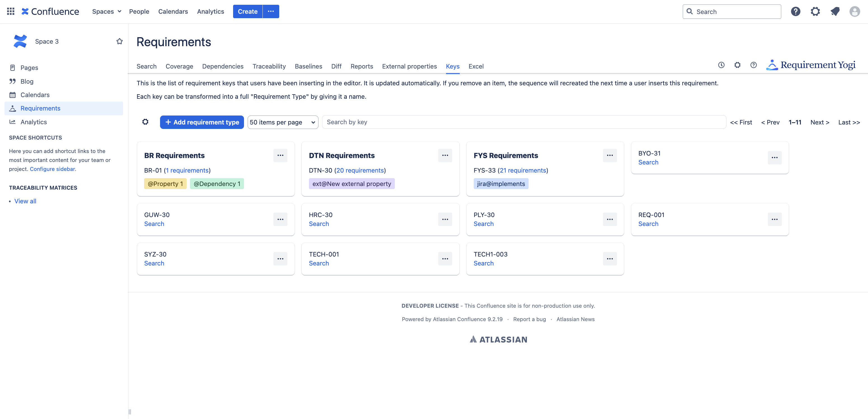Open Confluence administration gear in header
The height and width of the screenshot is (419, 868).
click(815, 11)
